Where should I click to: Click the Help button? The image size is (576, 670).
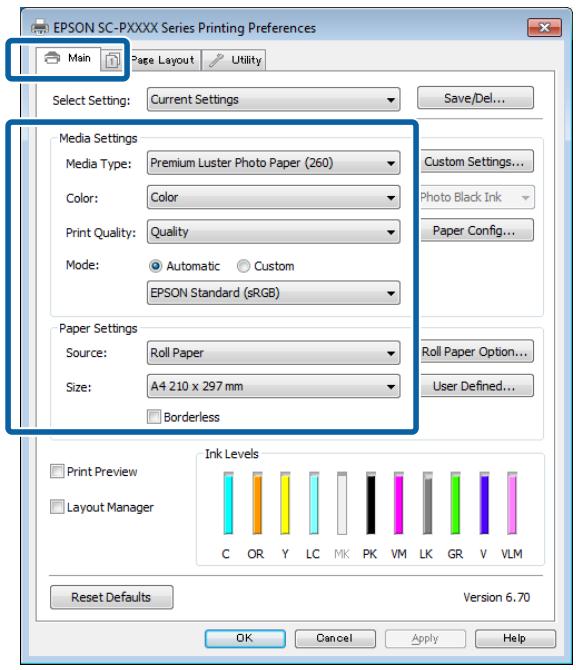click(515, 638)
